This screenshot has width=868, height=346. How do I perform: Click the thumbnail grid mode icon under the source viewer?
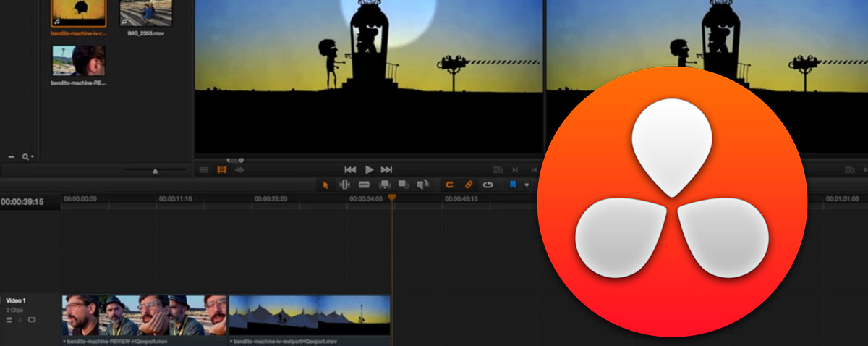pos(203,170)
